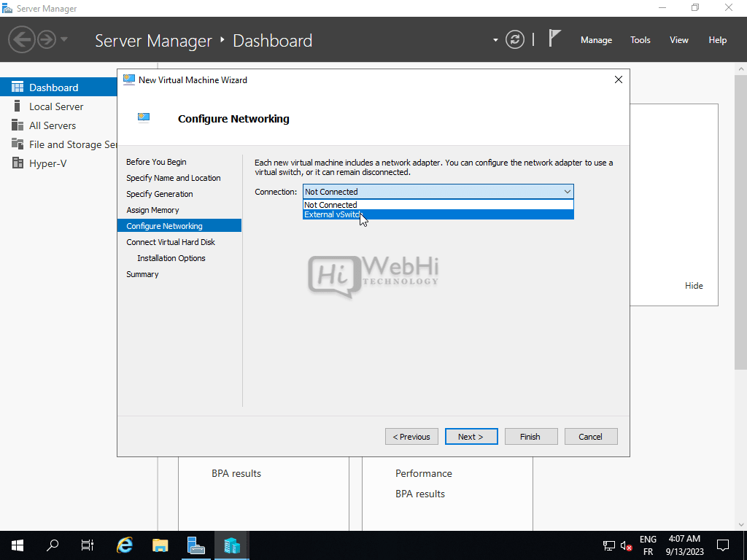Close the New Virtual Machine Wizard
This screenshot has height=560, width=747.
click(619, 79)
